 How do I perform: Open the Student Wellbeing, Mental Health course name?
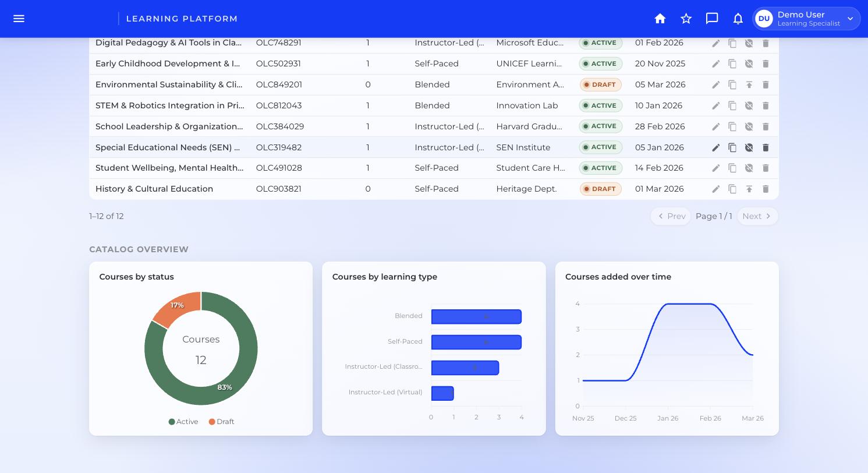coord(169,168)
